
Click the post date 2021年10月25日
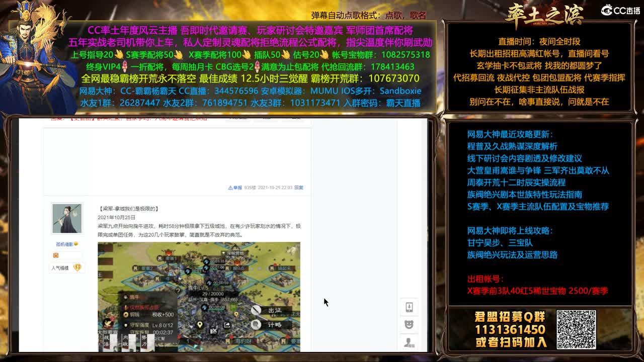pos(117,217)
